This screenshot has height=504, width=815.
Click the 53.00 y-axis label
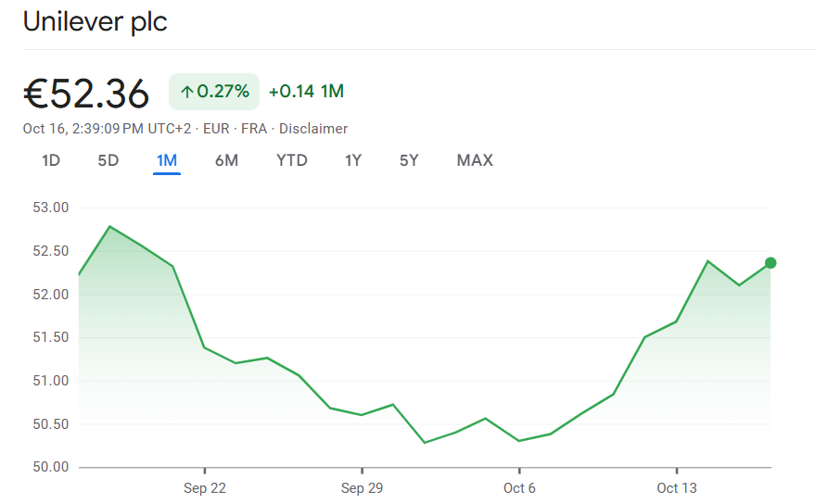(x=51, y=208)
